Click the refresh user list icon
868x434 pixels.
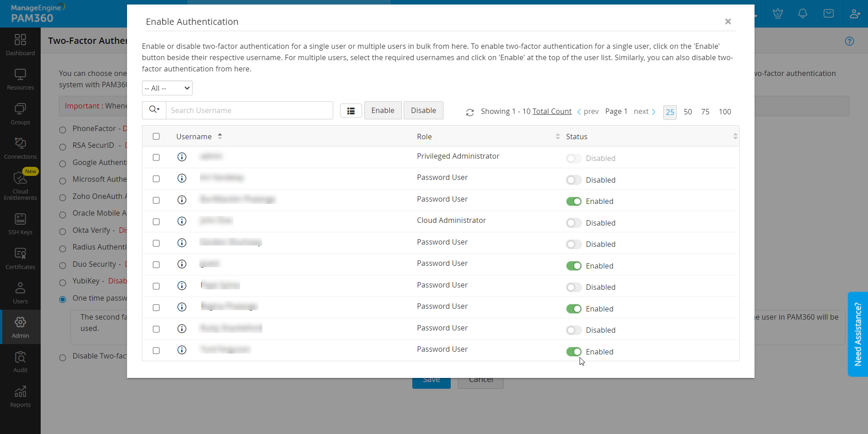click(x=470, y=112)
